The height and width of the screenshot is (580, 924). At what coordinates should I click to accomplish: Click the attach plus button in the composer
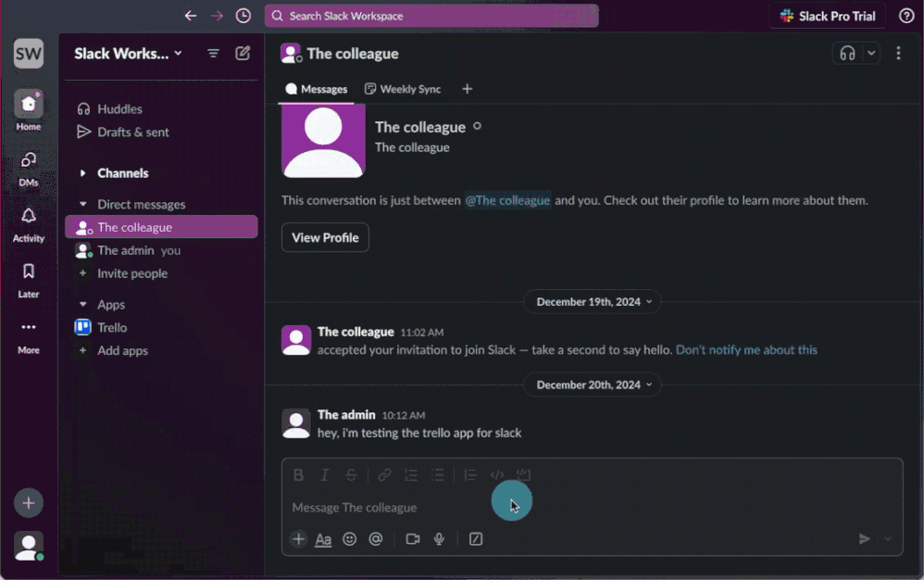pos(298,538)
